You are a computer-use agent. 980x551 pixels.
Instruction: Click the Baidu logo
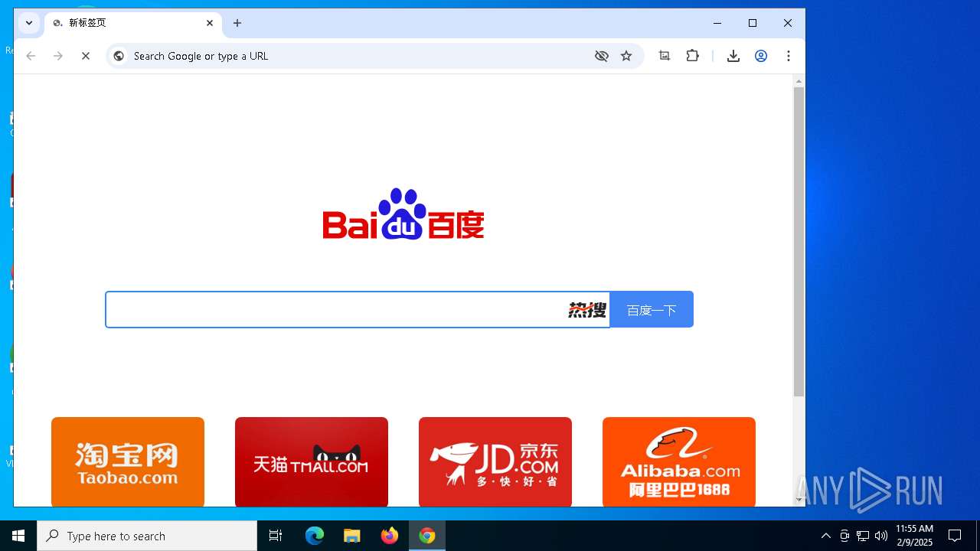click(403, 214)
